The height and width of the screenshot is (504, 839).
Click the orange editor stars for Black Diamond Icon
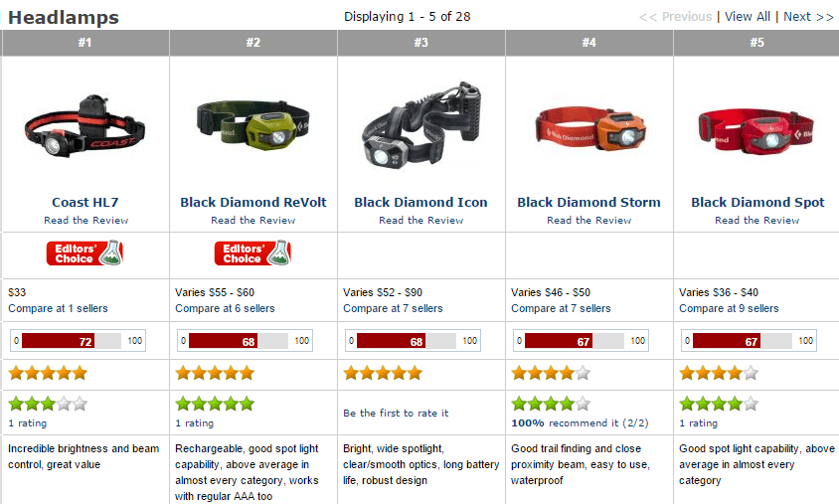(x=383, y=373)
